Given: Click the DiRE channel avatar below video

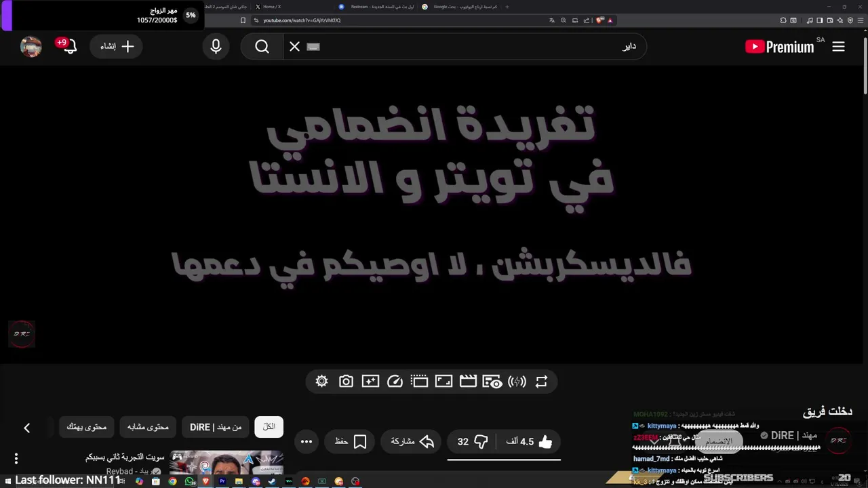Looking at the screenshot, I should pos(839,441).
